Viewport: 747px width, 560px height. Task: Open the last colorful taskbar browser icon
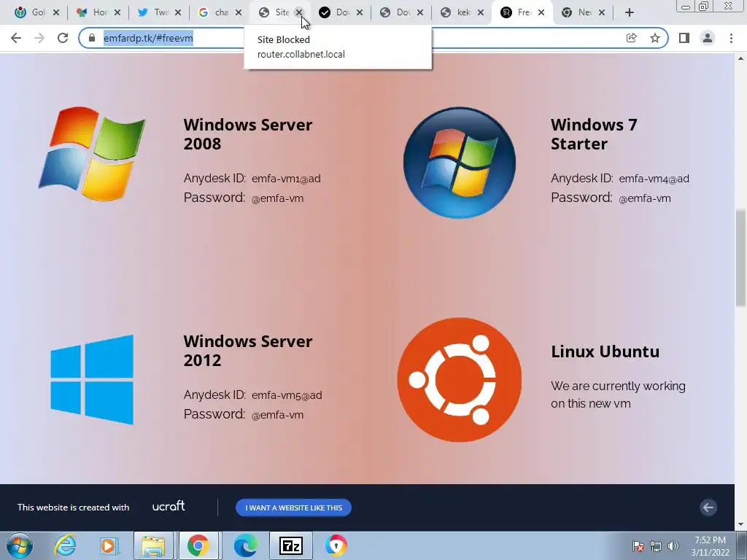click(336, 545)
